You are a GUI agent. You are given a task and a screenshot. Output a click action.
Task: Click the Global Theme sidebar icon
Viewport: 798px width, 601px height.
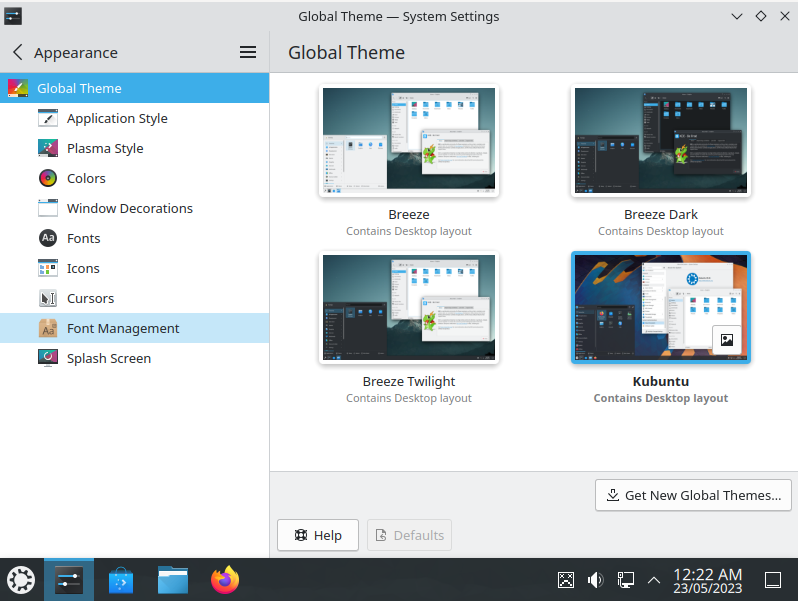coord(18,88)
